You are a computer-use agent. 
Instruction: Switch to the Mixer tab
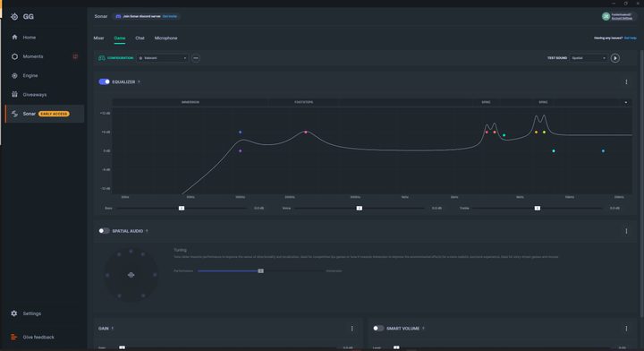98,38
